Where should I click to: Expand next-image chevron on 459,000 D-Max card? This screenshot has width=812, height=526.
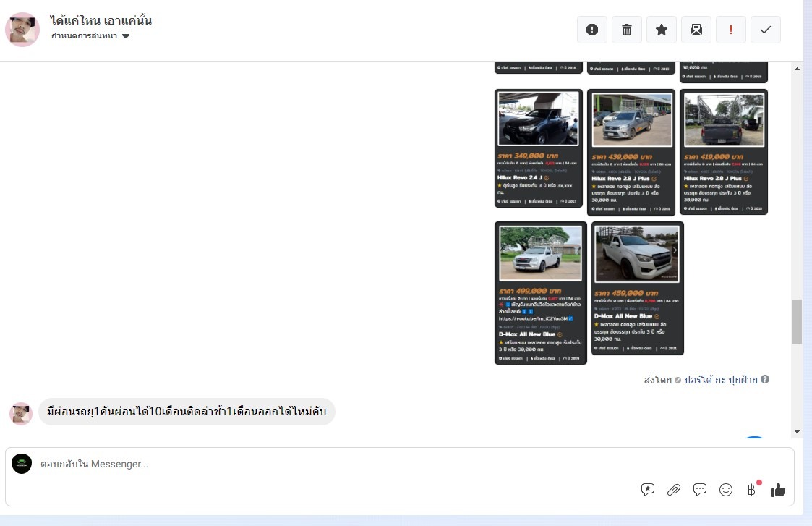(675, 250)
